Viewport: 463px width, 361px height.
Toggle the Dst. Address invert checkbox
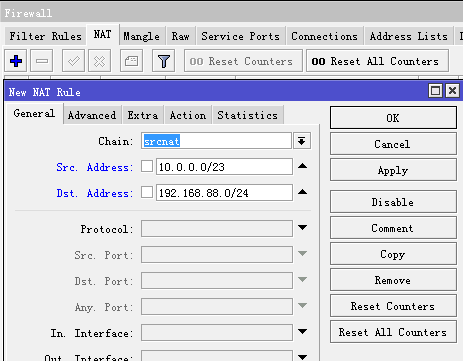point(147,192)
